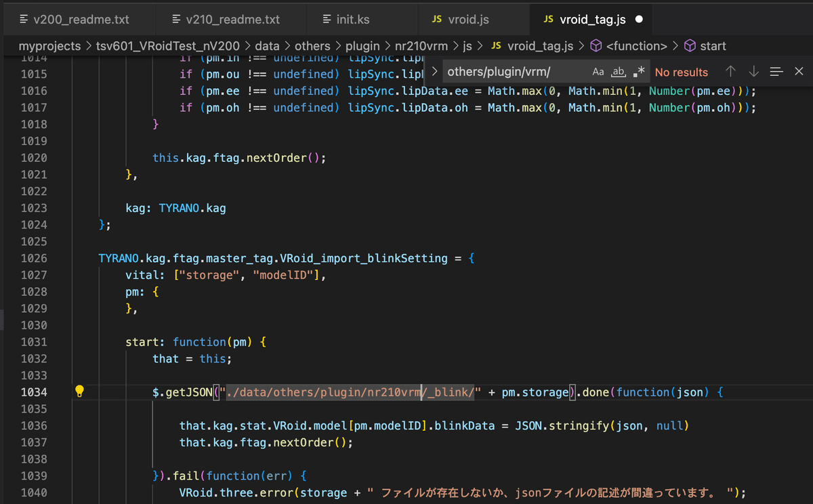Viewport: 813px width, 504px height.
Task: Expand find widget to show replace field
Action: pyautogui.click(x=434, y=71)
